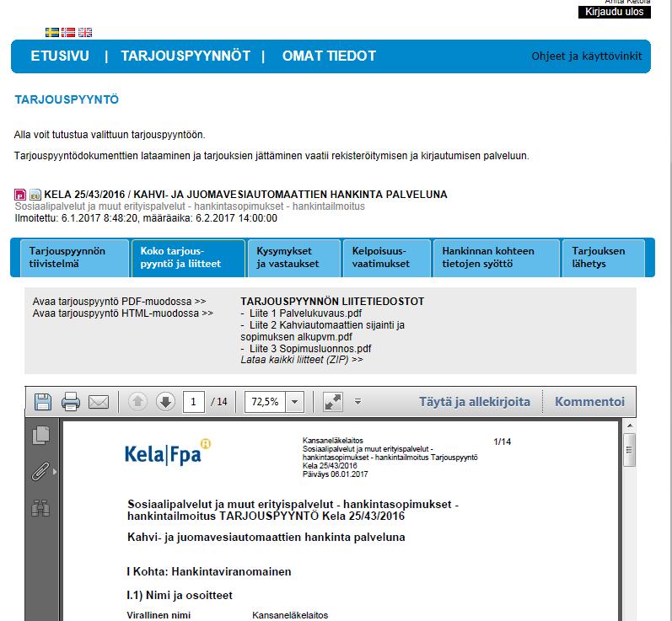Click the 72,5% zoom value field
This screenshot has height=621, width=672.
coord(265,402)
